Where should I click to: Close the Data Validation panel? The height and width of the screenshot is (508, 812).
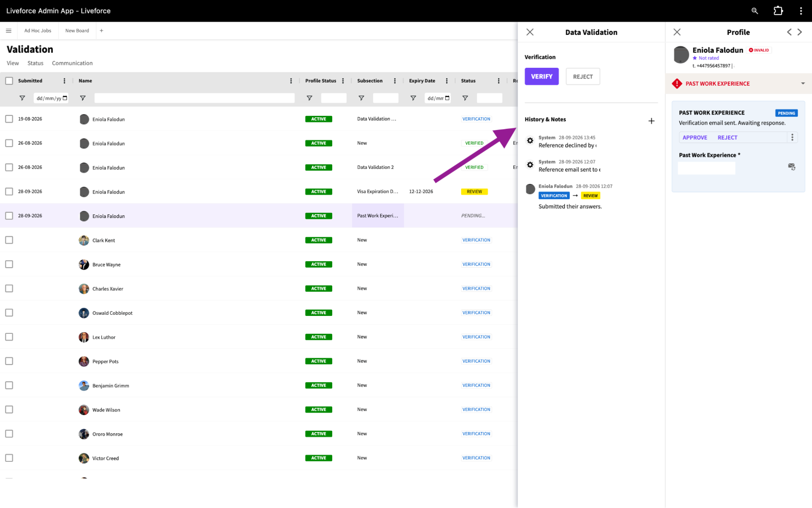(530, 32)
